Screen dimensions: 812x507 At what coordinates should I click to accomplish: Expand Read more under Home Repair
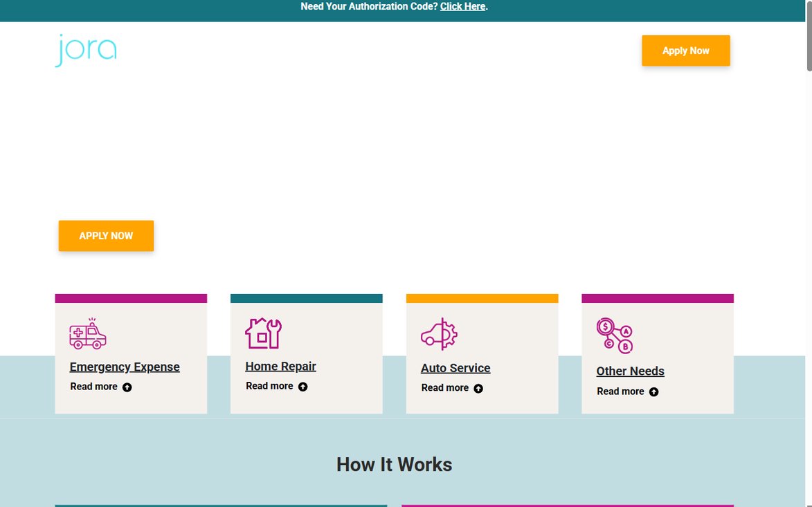click(x=269, y=386)
